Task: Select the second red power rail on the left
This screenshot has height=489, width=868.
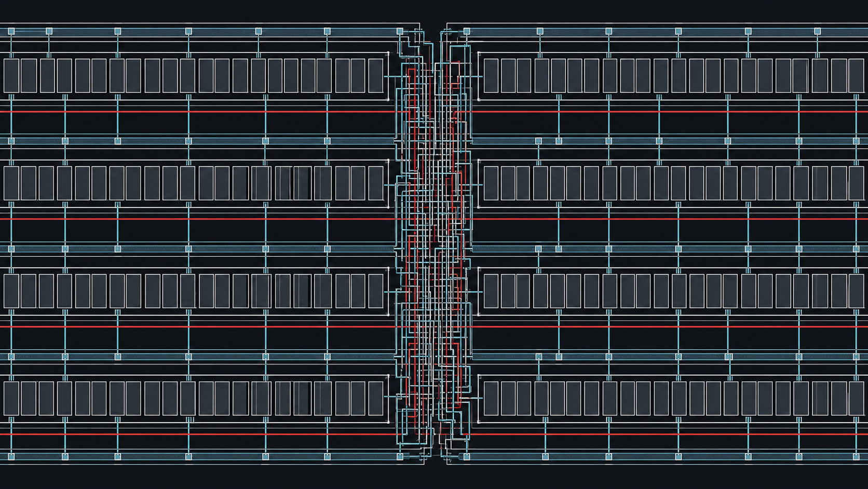Action: click(x=197, y=219)
